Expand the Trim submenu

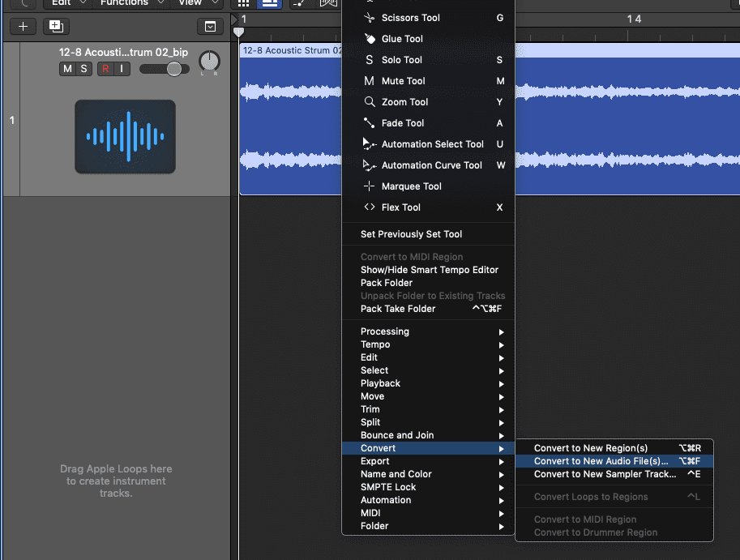point(428,409)
